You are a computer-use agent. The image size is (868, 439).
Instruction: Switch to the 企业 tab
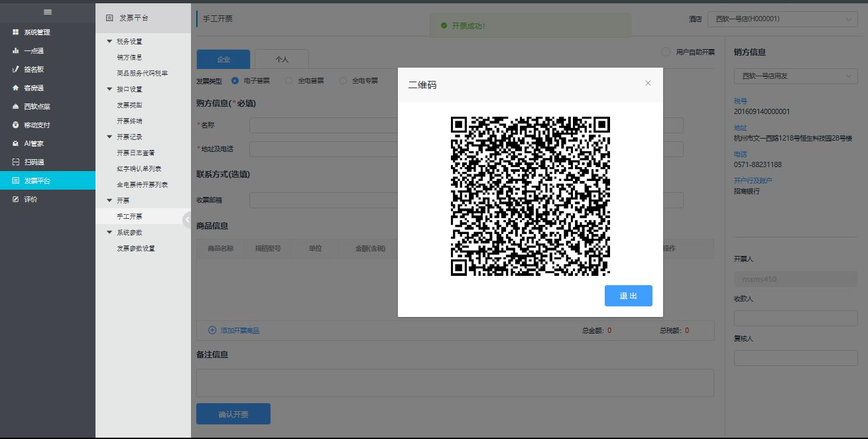[223, 59]
